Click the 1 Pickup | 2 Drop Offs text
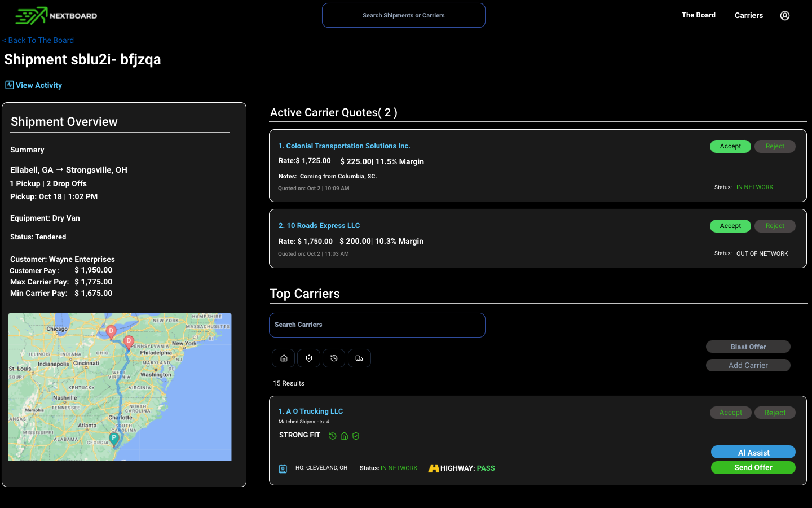 pos(48,183)
